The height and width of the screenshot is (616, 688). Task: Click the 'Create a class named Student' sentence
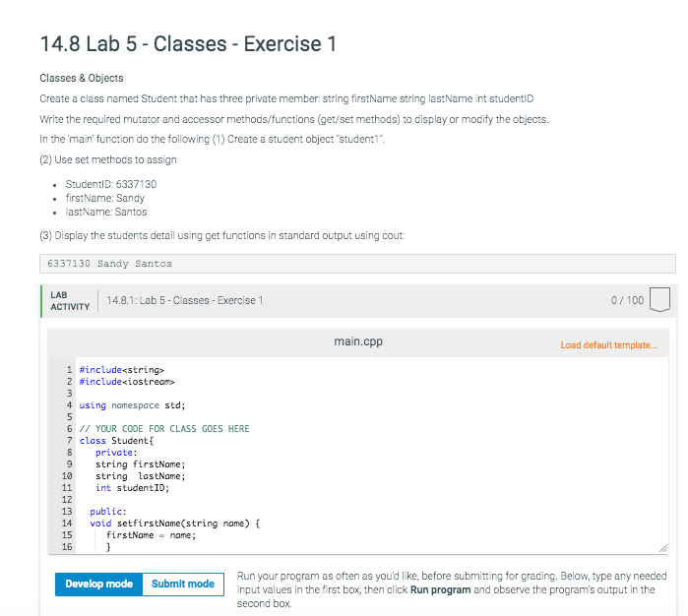pyautogui.click(x=286, y=98)
